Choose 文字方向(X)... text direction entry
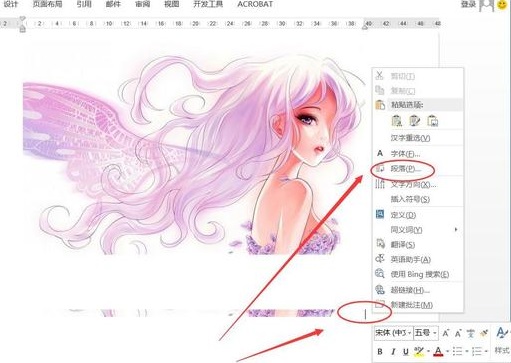 click(x=417, y=184)
